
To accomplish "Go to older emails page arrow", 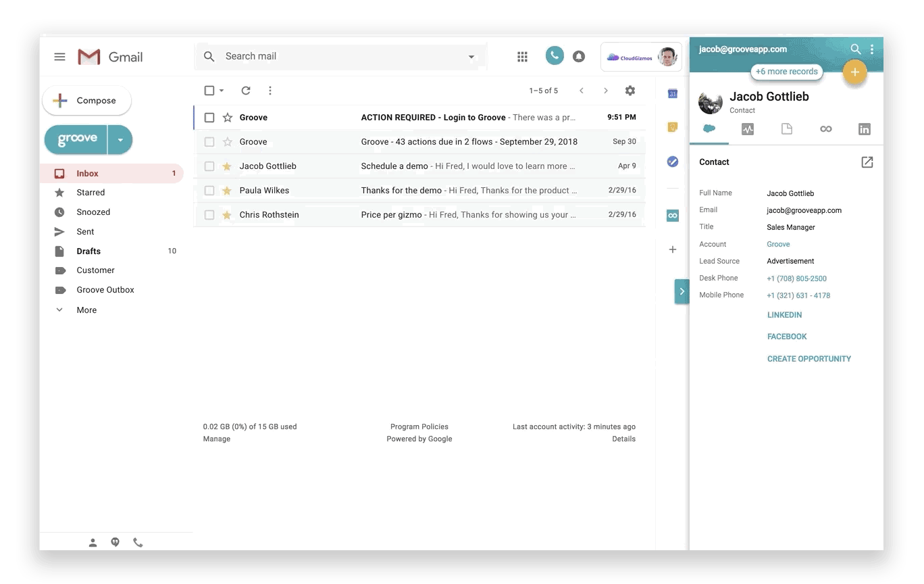I will (x=606, y=91).
